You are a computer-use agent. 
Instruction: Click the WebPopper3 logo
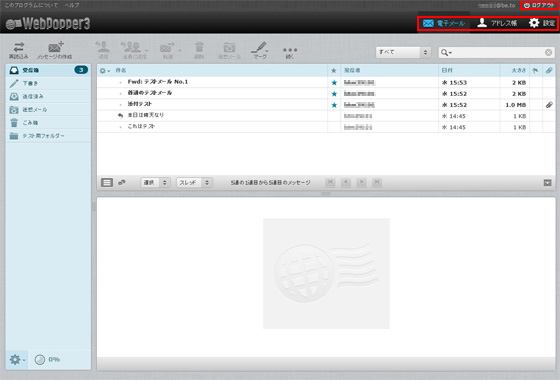pos(48,24)
